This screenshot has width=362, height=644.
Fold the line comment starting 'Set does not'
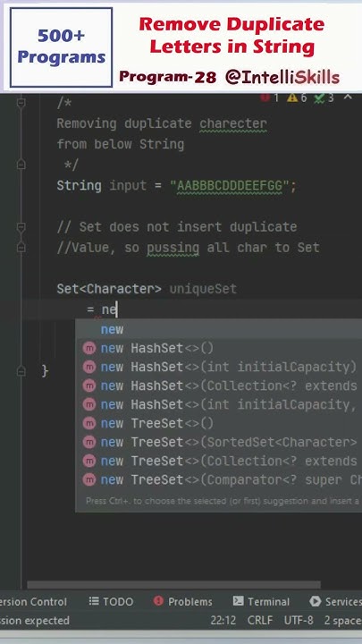click(x=21, y=226)
